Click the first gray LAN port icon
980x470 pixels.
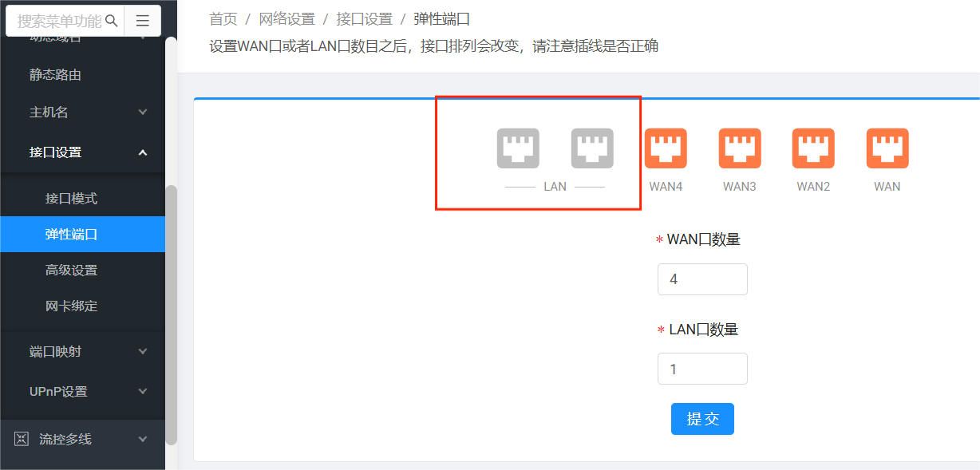coord(518,148)
